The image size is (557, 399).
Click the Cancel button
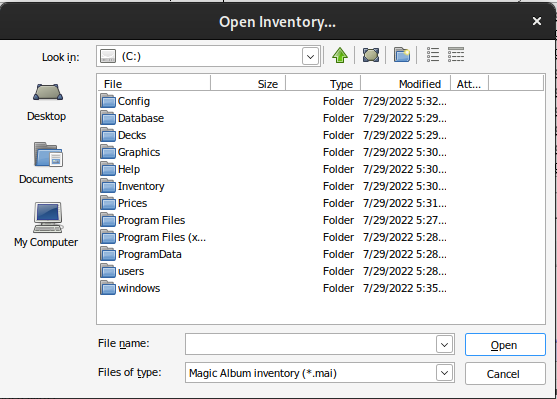coord(505,374)
